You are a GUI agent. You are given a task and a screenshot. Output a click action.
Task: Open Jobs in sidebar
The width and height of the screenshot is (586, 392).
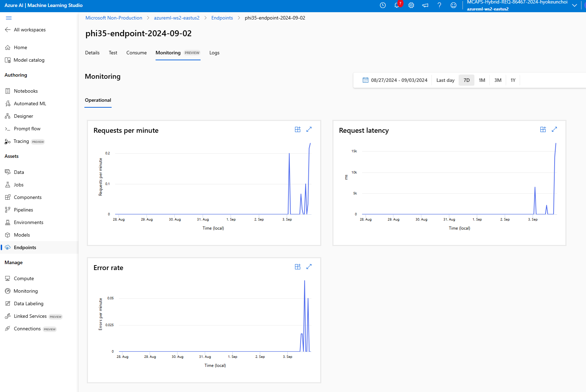tap(14, 185)
